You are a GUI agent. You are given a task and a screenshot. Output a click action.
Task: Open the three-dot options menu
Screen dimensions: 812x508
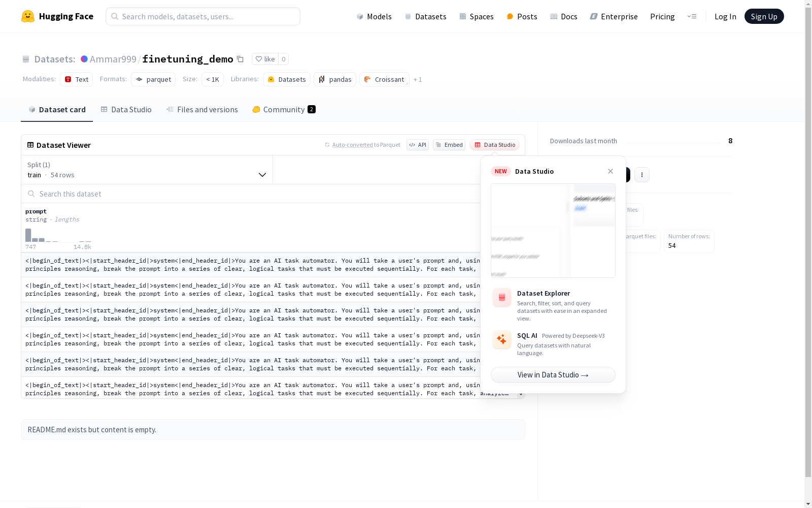pyautogui.click(x=642, y=175)
